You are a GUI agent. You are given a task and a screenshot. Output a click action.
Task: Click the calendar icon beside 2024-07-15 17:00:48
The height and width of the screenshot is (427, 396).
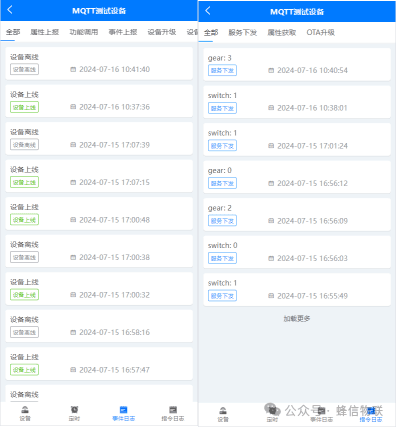[x=73, y=220]
